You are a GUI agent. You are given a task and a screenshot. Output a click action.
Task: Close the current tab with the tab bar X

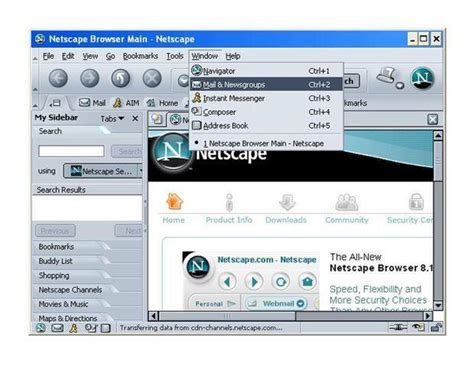pos(433,119)
